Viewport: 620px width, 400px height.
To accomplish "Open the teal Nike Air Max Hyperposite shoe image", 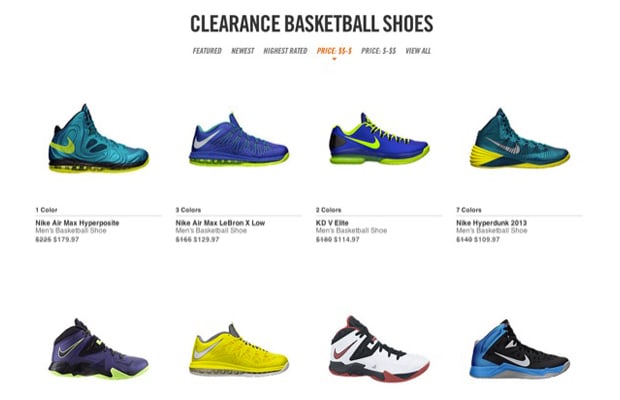I will point(99,138).
